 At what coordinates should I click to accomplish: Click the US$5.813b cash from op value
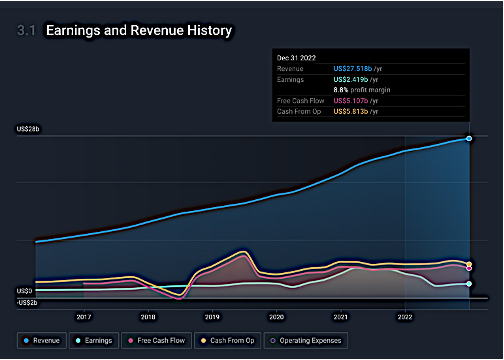tap(351, 112)
